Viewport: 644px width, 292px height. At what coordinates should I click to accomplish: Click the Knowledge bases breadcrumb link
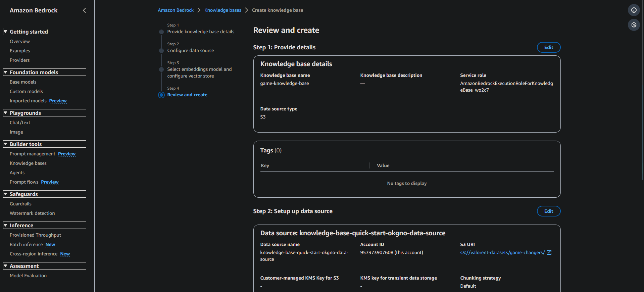click(x=223, y=10)
